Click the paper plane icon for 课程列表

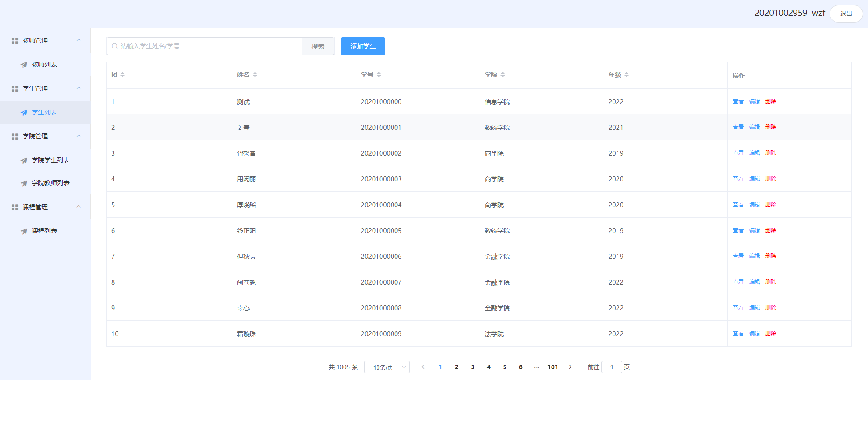(24, 231)
